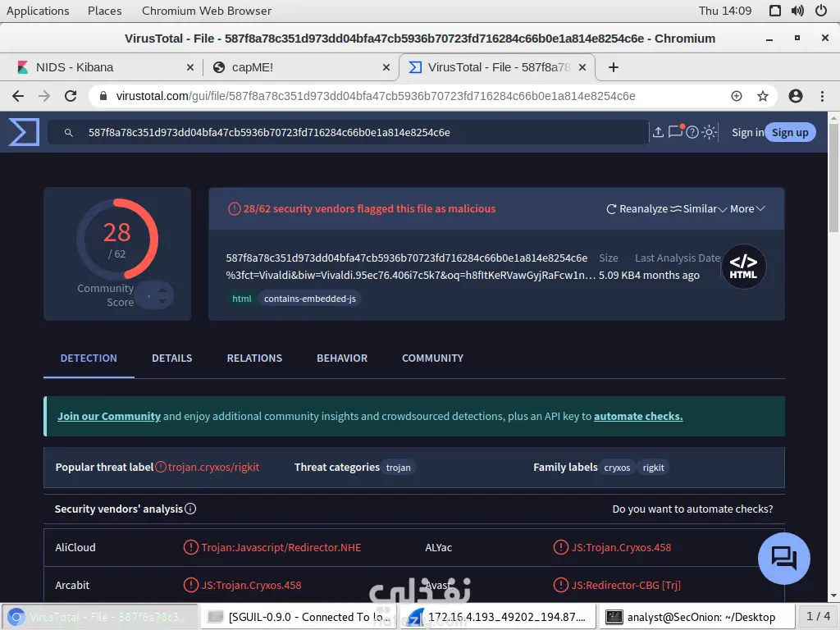Image resolution: width=840 pixels, height=630 pixels.
Task: Click the search magnifier icon
Action: [x=69, y=132]
